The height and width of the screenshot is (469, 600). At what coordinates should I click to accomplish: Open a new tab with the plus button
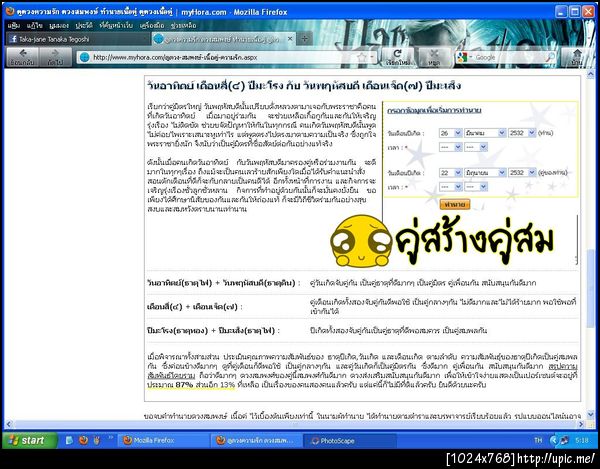305,39
